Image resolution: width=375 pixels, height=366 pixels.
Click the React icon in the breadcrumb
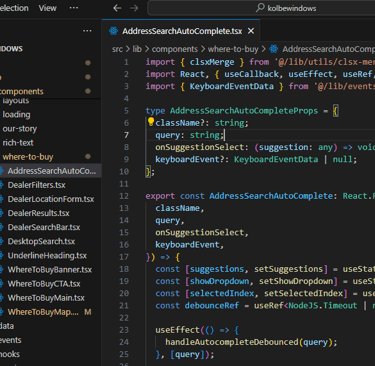coord(274,49)
